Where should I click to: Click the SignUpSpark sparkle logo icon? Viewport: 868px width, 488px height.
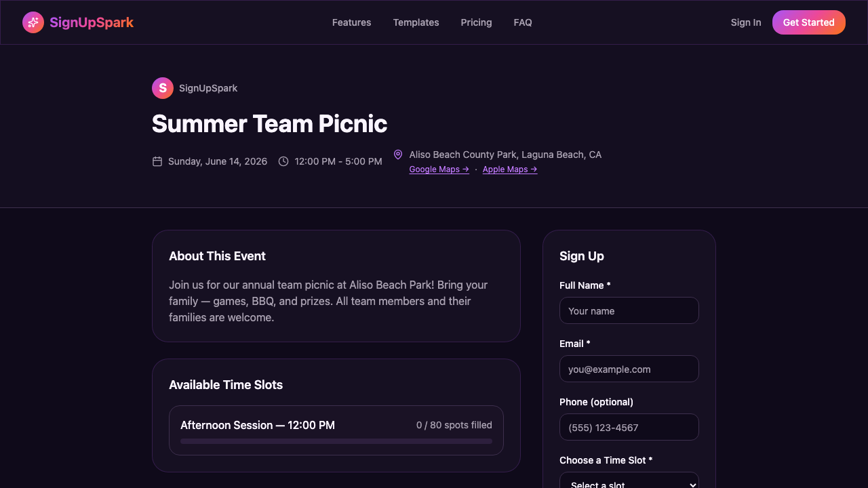[33, 22]
